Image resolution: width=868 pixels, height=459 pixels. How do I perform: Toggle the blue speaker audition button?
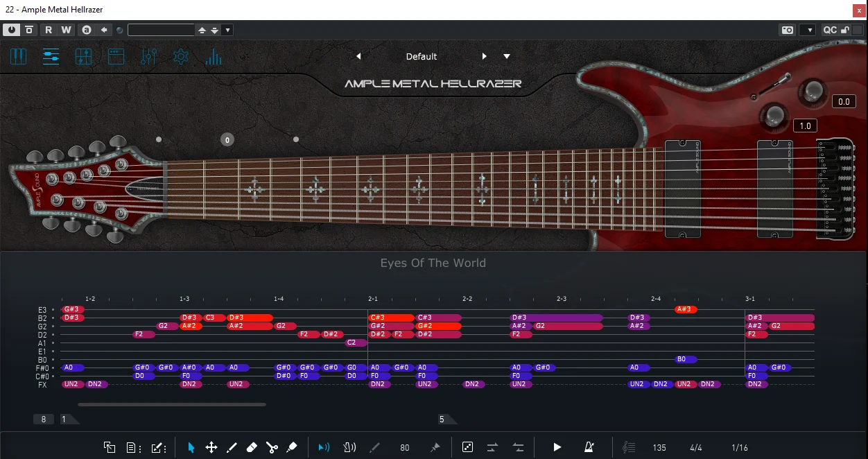pos(324,447)
